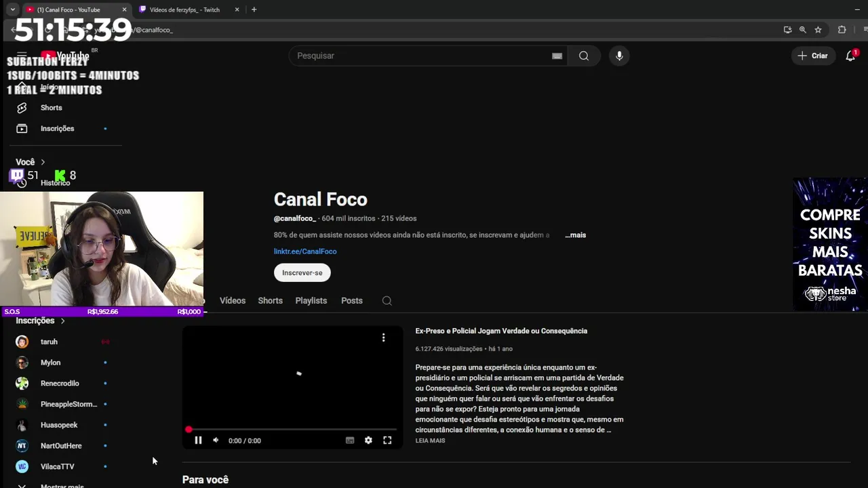
Task: Close the Twitch browser tab
Action: (x=237, y=9)
